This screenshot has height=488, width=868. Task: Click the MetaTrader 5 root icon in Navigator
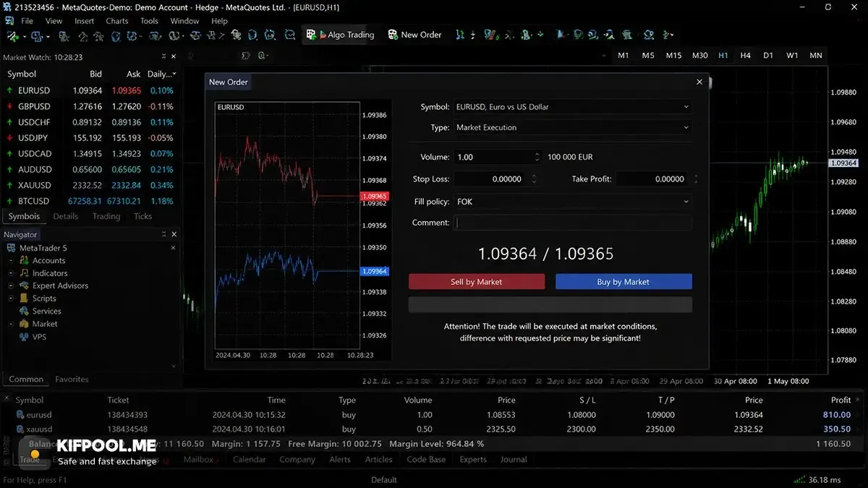point(12,248)
